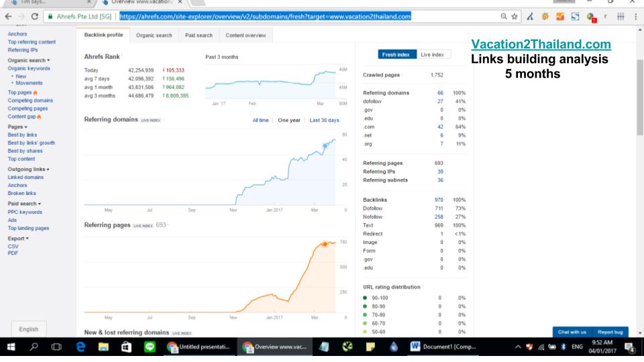Collapse the Paid search sidebar section
The width and height of the screenshot is (644, 362).
click(24, 204)
